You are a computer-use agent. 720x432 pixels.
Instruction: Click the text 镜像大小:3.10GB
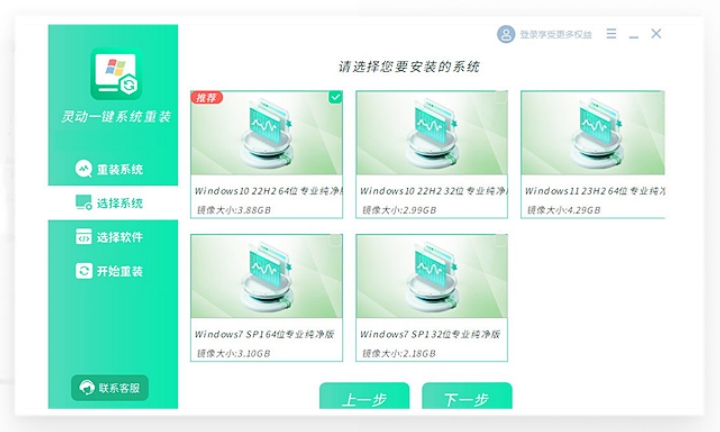(233, 353)
